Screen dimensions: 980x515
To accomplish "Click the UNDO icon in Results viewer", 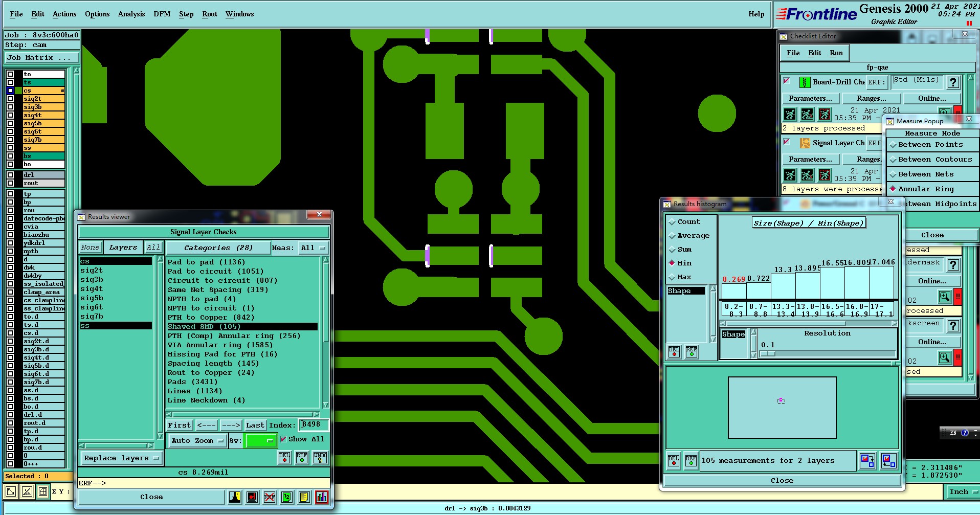I will [320, 458].
